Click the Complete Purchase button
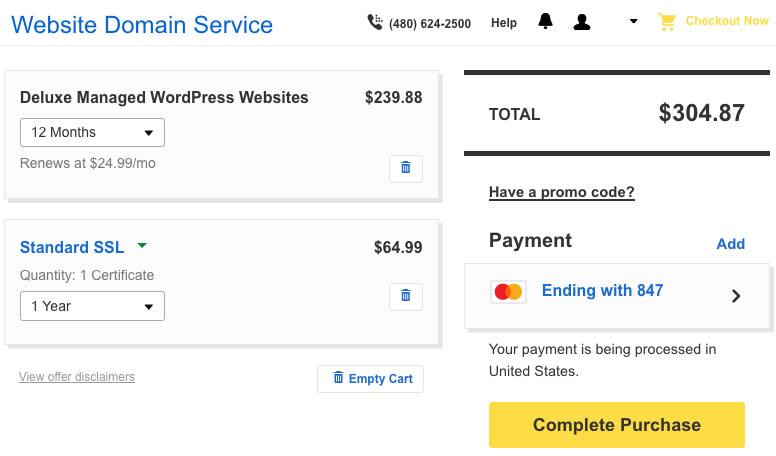The image size is (776, 456). pyautogui.click(x=617, y=425)
